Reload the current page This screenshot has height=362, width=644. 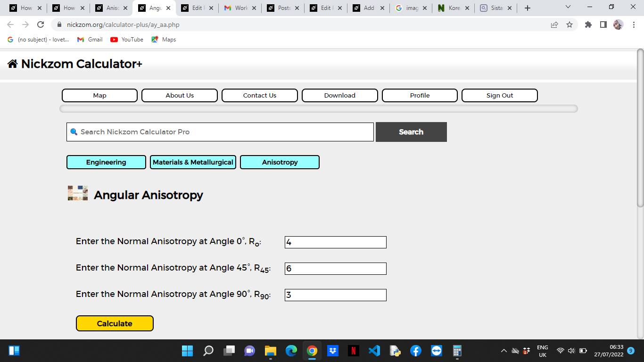41,25
